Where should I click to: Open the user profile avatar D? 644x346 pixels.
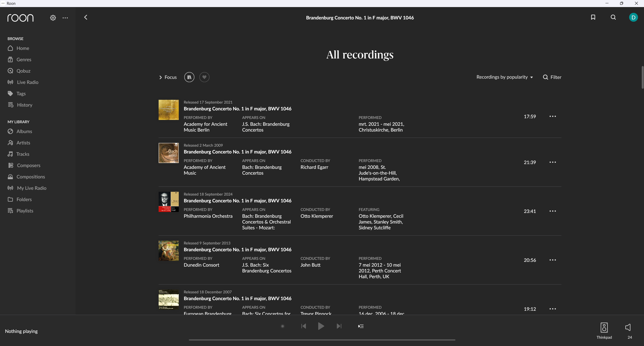(x=633, y=17)
